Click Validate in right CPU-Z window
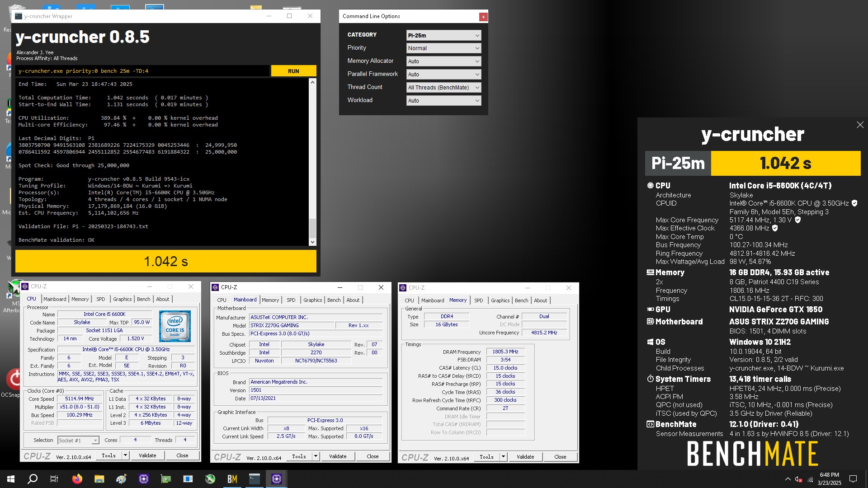Image resolution: width=868 pixels, height=488 pixels. 525,457
